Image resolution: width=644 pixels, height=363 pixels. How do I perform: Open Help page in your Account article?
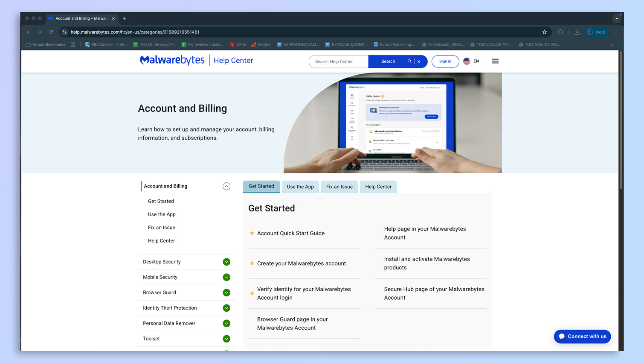[425, 233]
